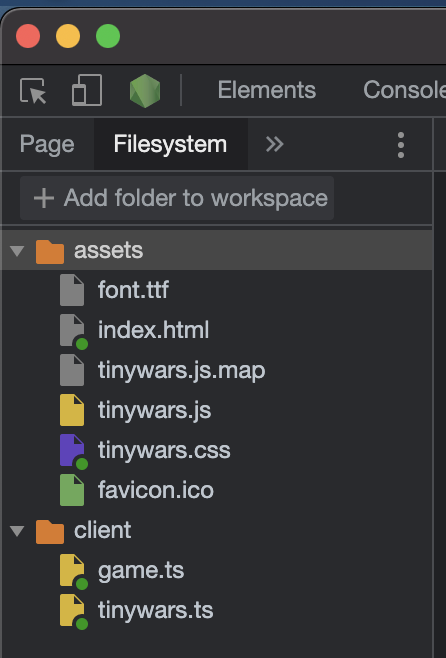Collapse the client folder triangle

[17, 531]
